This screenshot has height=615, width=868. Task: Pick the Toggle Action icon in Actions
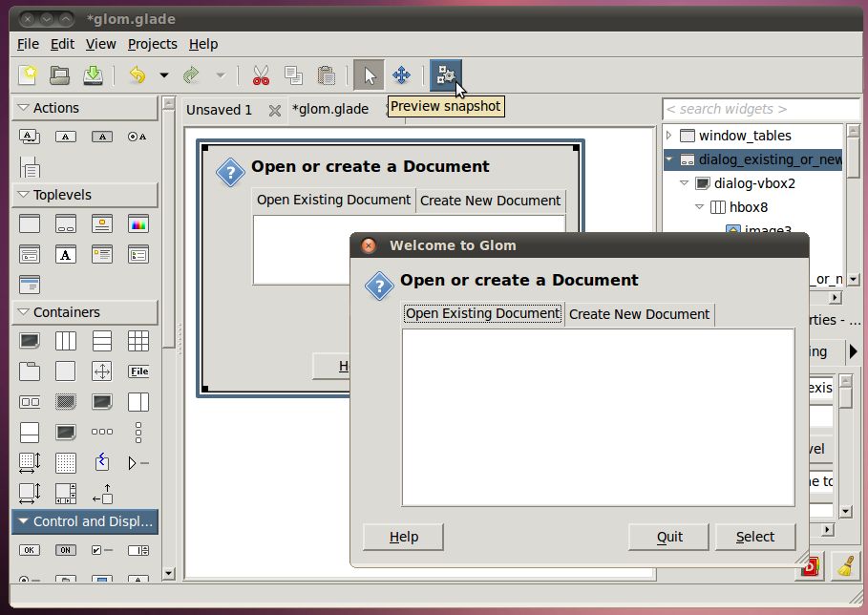click(102, 137)
